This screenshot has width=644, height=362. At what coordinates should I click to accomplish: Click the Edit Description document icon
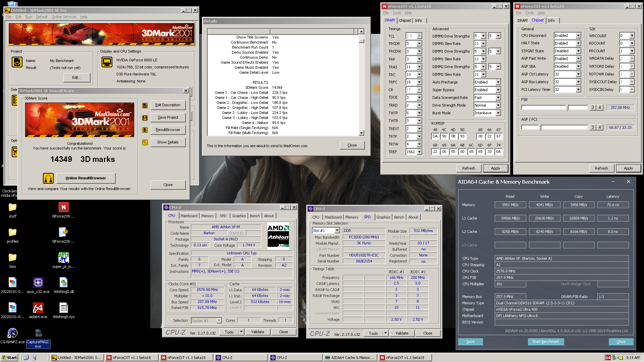coord(145,105)
